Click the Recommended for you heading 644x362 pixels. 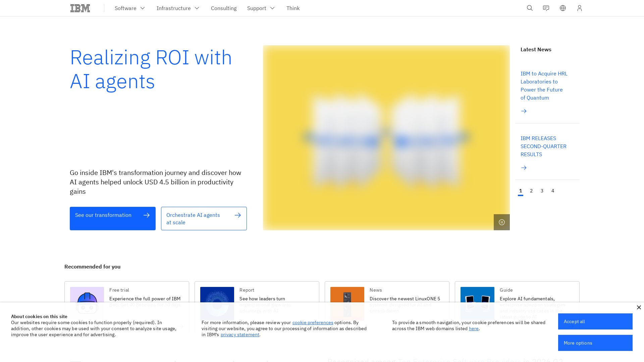(x=92, y=266)
